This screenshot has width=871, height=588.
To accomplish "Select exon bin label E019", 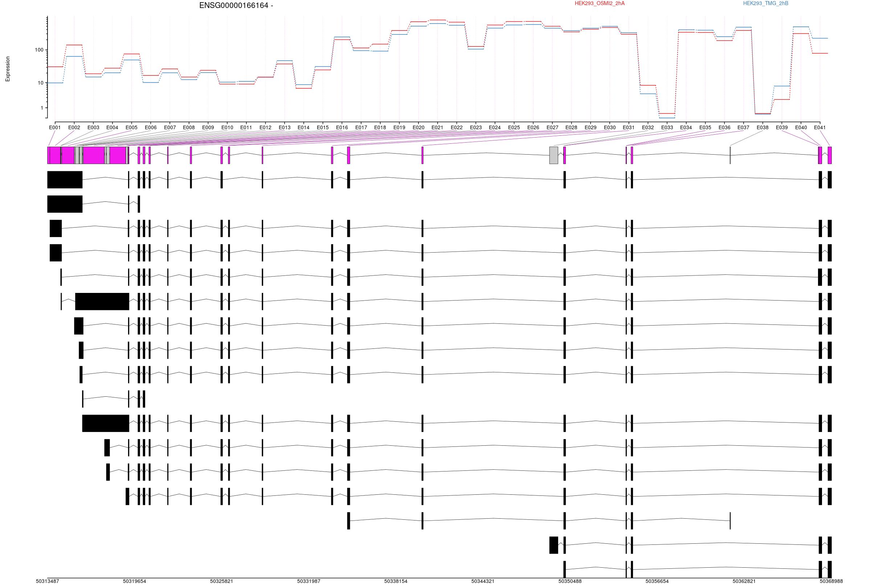I will point(399,127).
